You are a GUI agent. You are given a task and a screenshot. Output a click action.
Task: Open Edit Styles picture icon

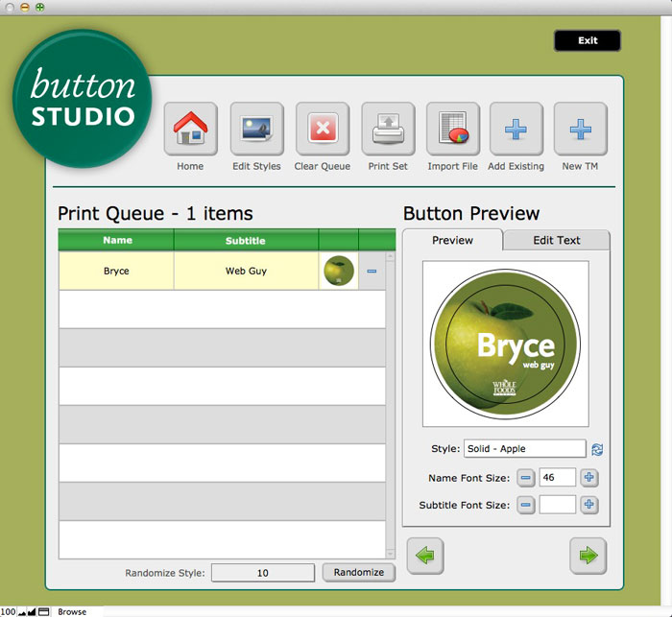256,129
